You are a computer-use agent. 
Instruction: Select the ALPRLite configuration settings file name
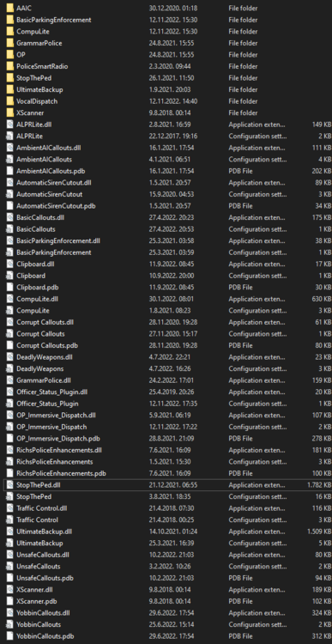pos(29,136)
